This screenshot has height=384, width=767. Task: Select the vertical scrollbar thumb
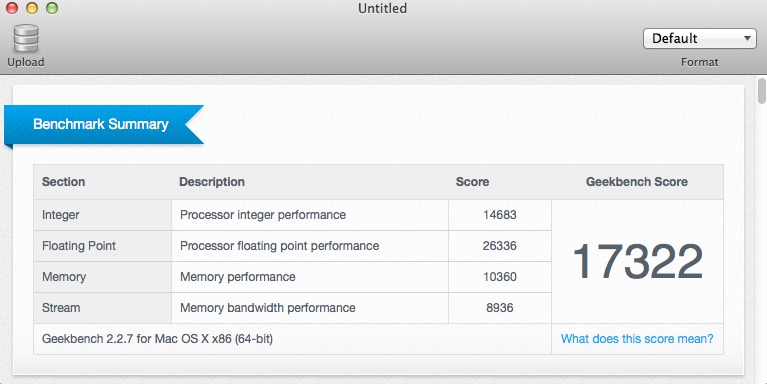762,91
